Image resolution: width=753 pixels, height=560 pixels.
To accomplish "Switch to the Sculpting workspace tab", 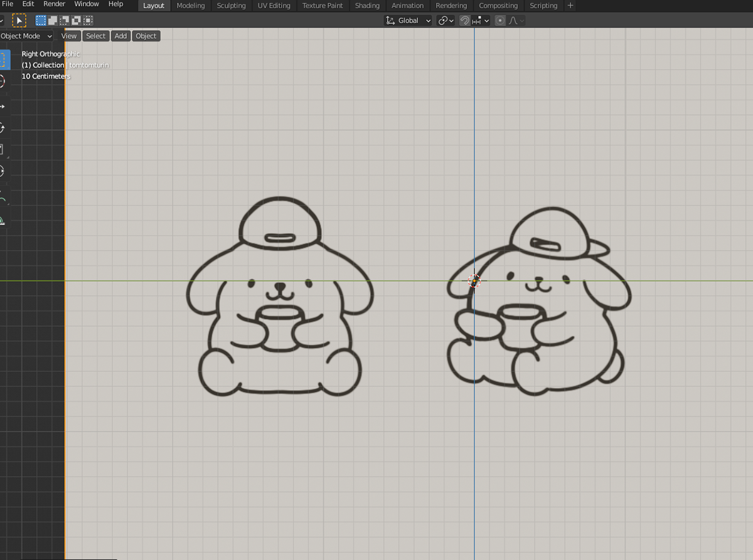I will (232, 6).
